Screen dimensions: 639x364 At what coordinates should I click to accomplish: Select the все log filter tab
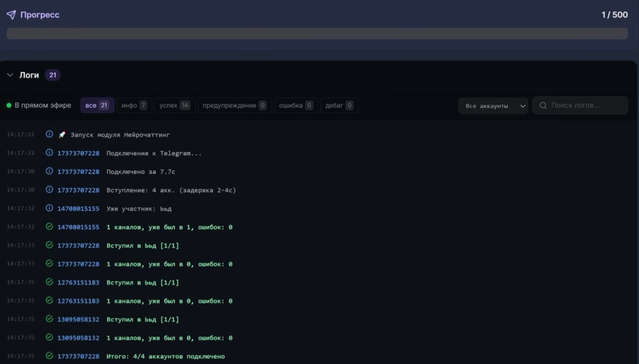[97, 106]
